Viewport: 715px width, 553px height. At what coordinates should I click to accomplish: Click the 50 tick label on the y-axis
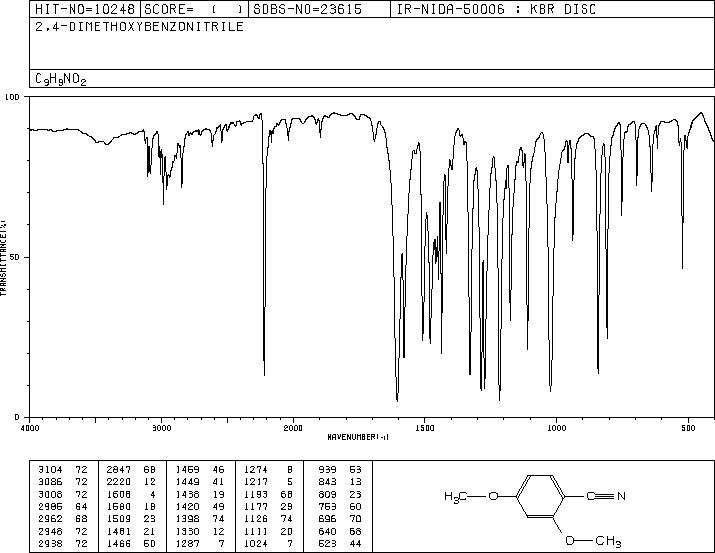coord(15,257)
